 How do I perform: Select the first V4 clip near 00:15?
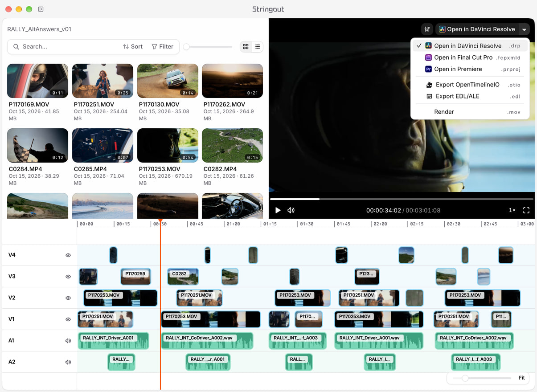[x=113, y=255]
